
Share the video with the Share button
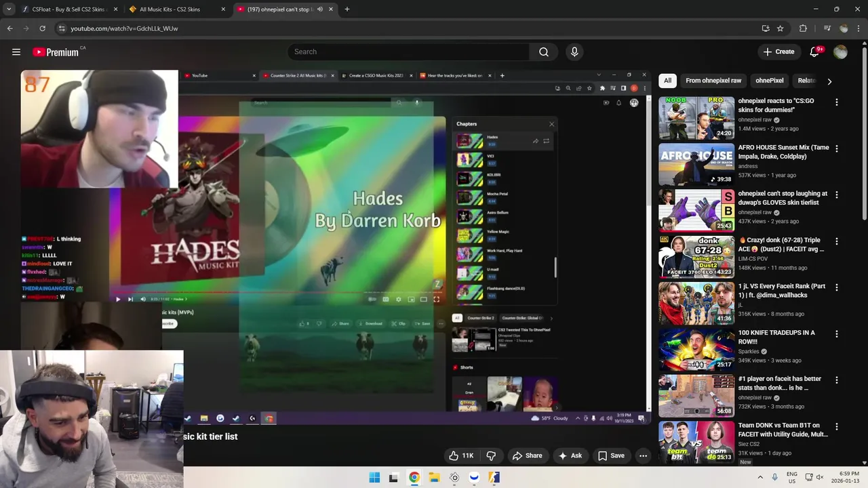(x=527, y=455)
